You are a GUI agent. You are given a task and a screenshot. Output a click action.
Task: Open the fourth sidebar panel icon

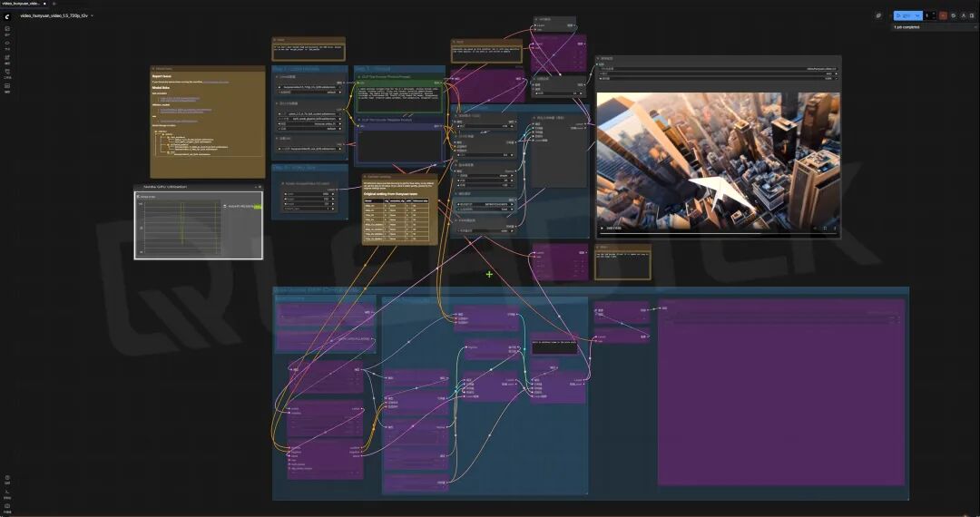point(7,72)
